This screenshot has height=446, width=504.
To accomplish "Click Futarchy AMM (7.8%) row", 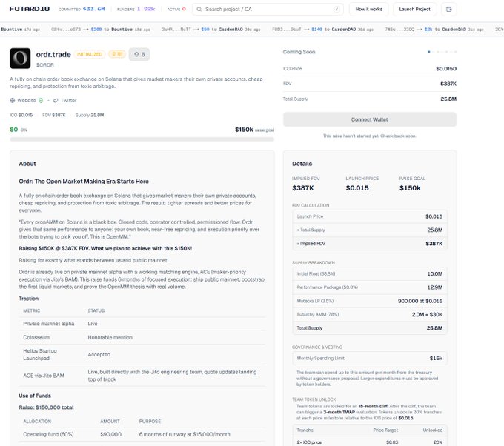I will (x=370, y=314).
